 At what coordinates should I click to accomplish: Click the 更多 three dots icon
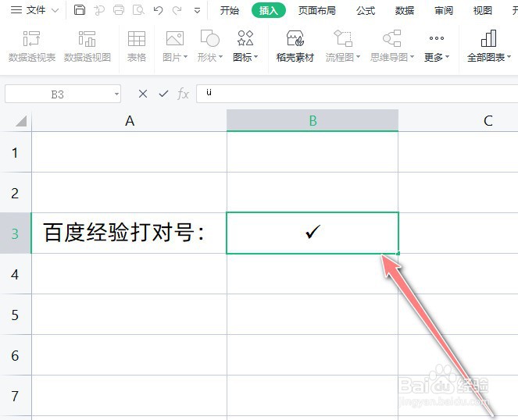tap(437, 38)
